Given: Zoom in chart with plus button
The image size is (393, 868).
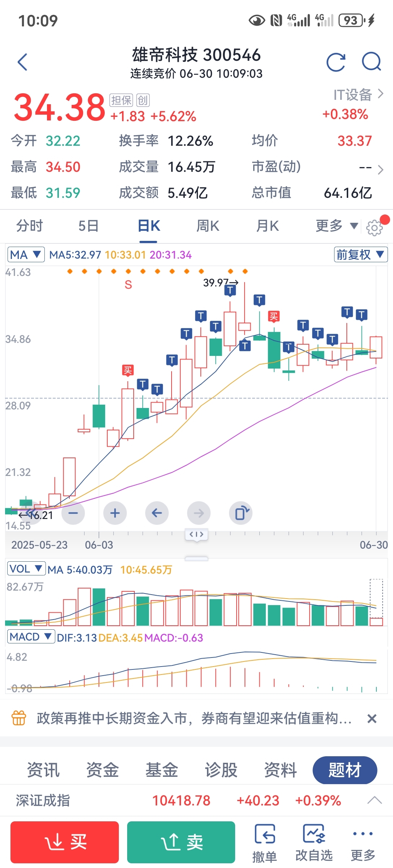Looking at the screenshot, I should click(115, 513).
